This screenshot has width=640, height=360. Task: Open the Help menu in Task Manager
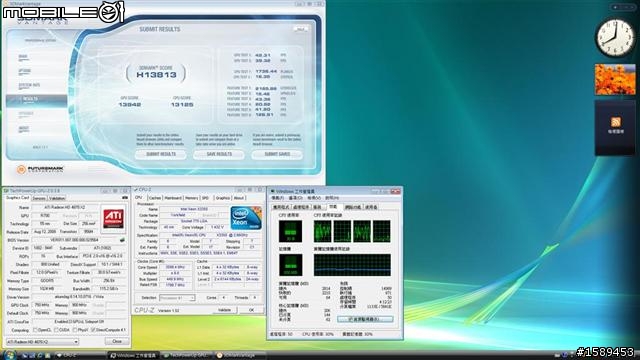pos(332,198)
